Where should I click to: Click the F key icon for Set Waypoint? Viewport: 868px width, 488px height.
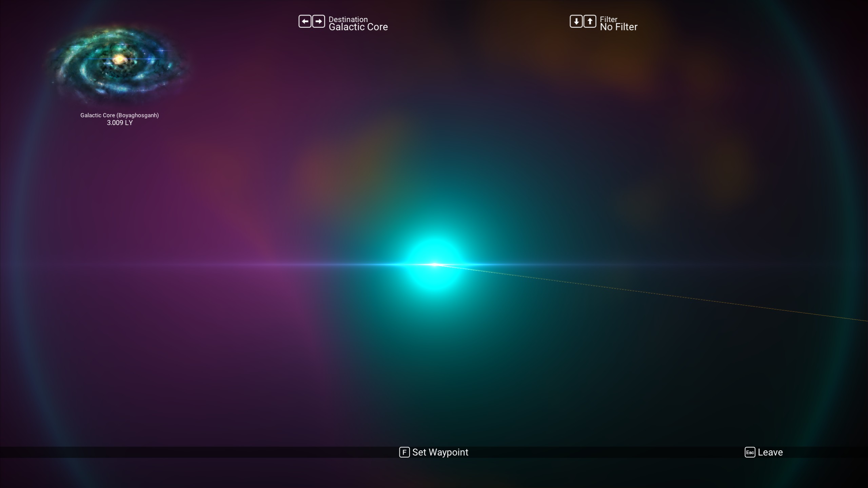[x=404, y=452]
